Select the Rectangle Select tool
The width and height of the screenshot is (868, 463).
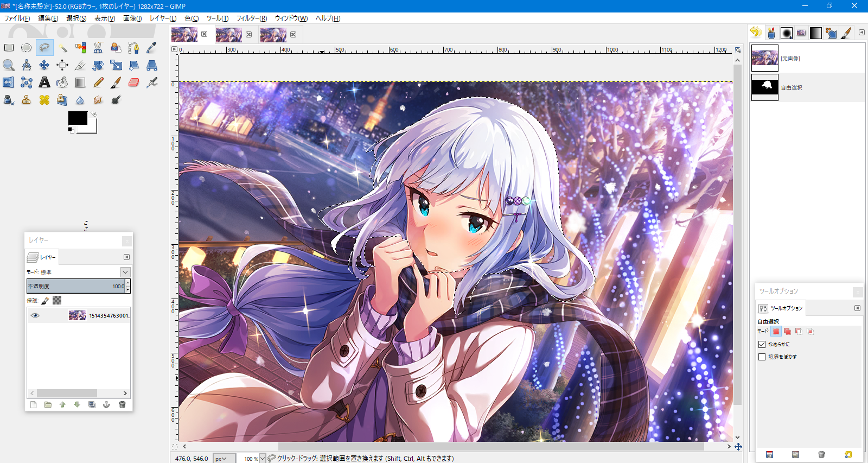[x=9, y=48]
